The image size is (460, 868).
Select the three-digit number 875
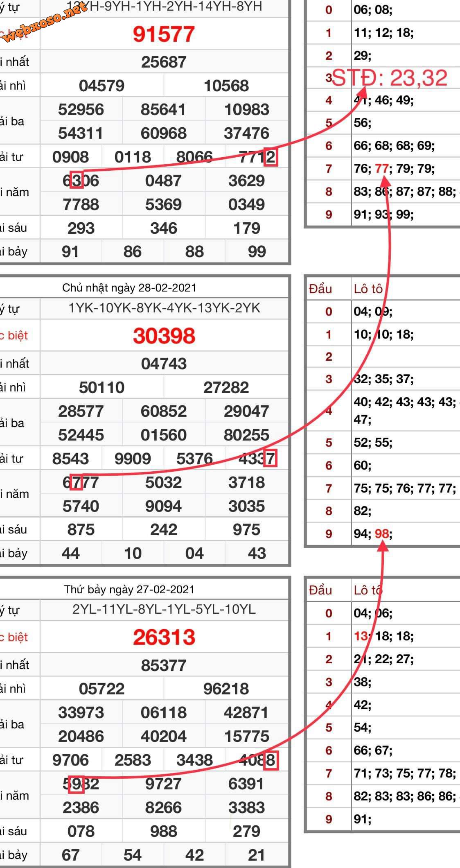pos(81,530)
